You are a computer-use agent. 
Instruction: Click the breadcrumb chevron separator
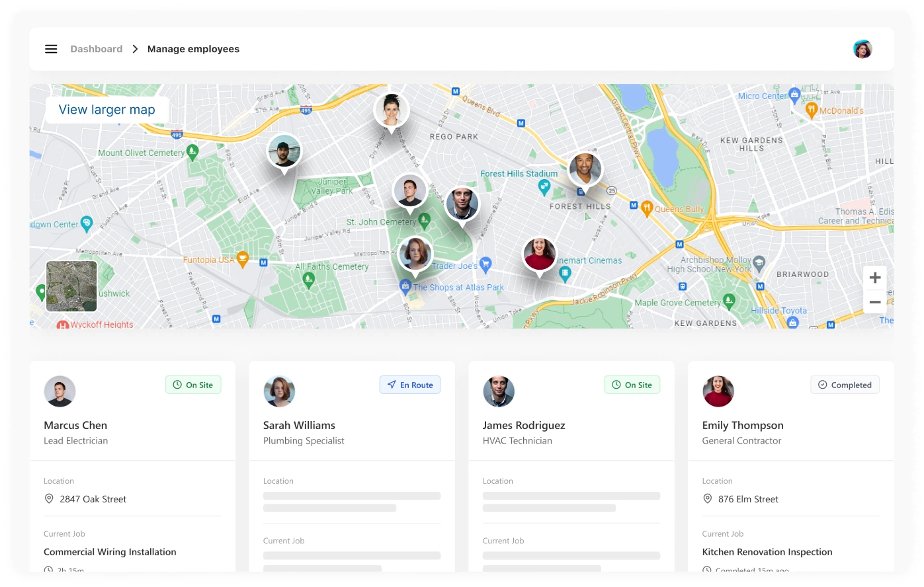coord(135,49)
